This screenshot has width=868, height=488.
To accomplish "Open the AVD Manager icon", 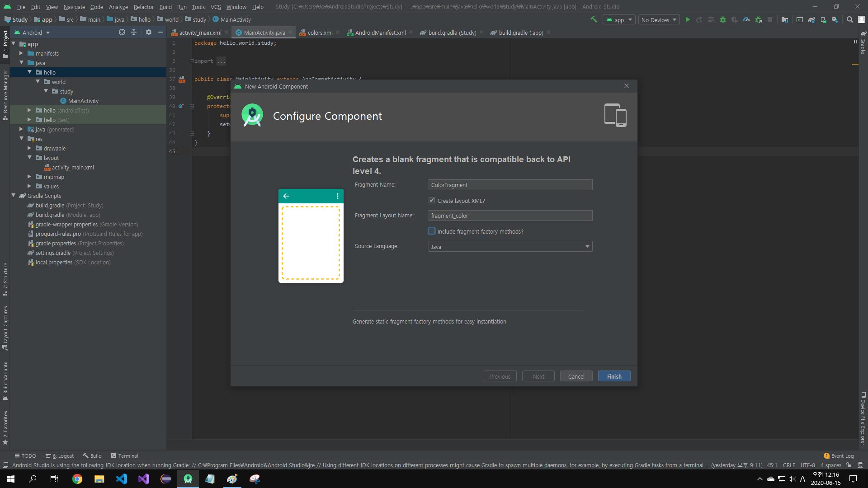I will point(823,19).
